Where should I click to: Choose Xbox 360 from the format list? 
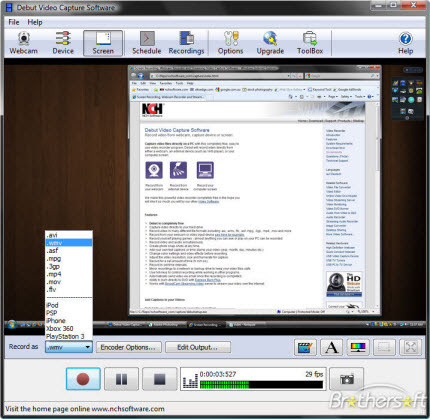(69, 328)
